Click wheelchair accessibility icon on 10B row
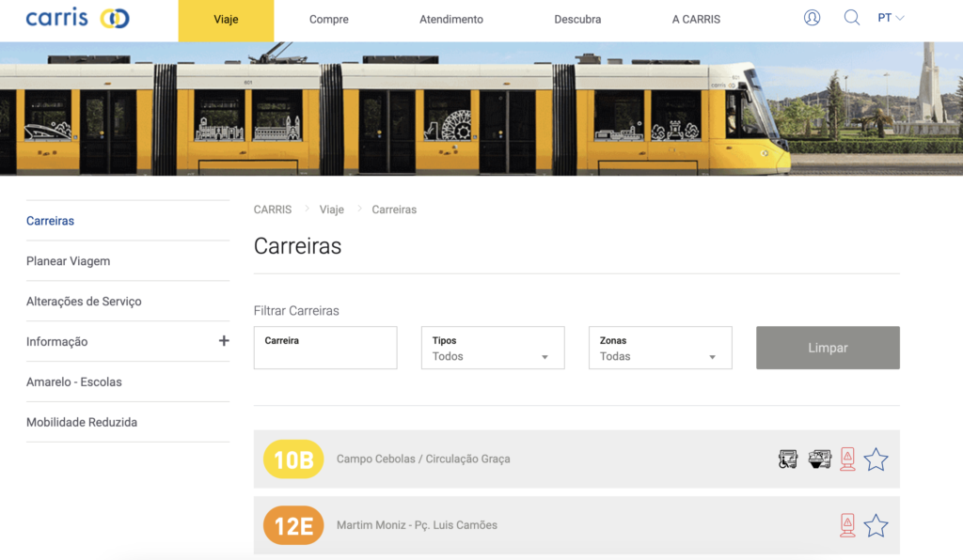The height and width of the screenshot is (560, 963). pyautogui.click(x=787, y=459)
